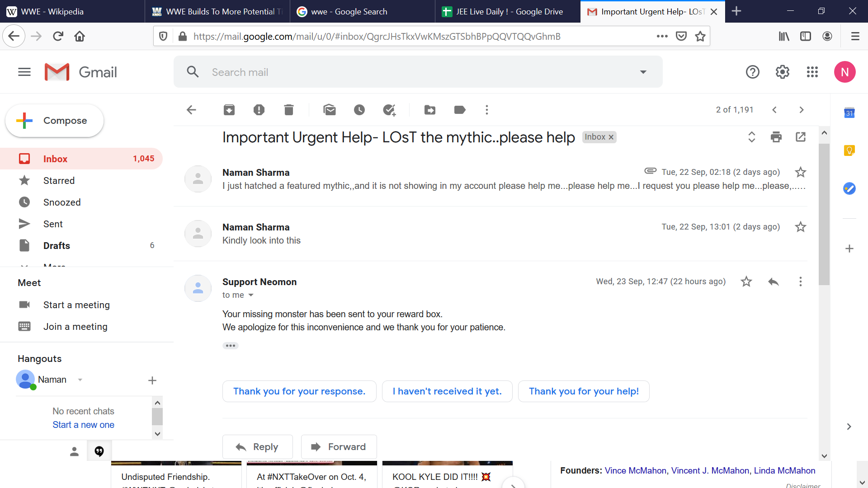Viewport: 868px width, 488px height.
Task: Choose 'I haven't received it yet.' smart reply
Action: [x=447, y=391]
